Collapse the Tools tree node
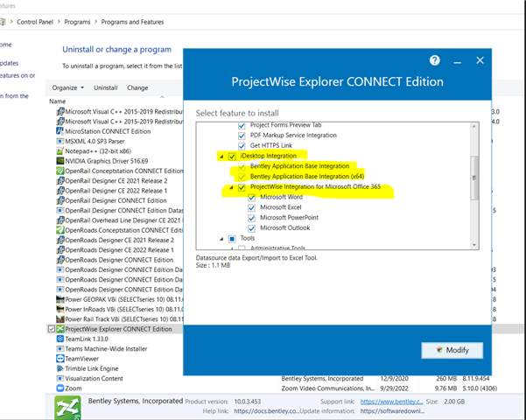Screen dimensions: 526x420 click(x=221, y=239)
